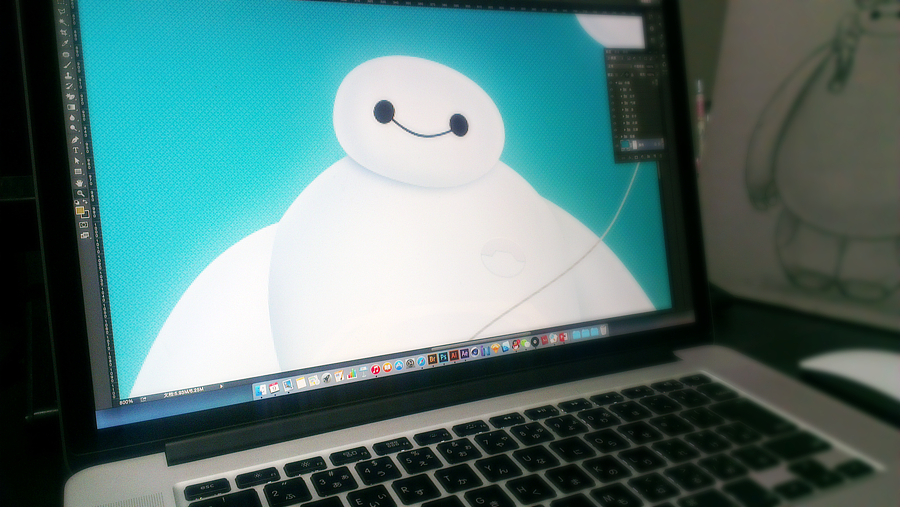The image size is (900, 507).
Task: Click the 800% zoom level field
Action: click(x=126, y=402)
